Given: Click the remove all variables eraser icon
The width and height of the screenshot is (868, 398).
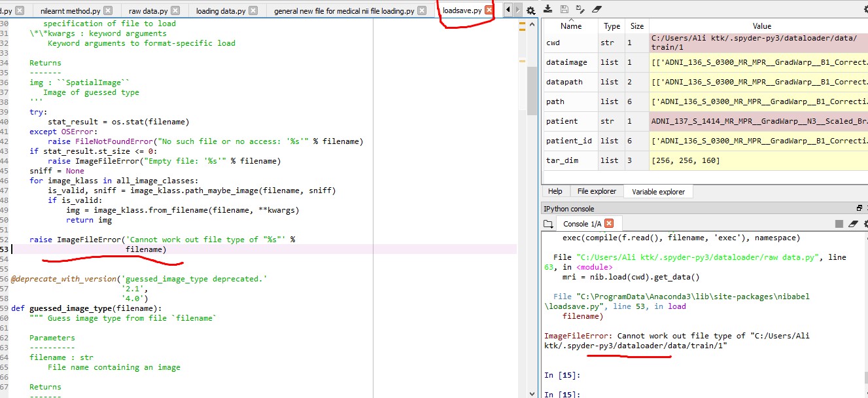Looking at the screenshot, I should click(x=596, y=9).
